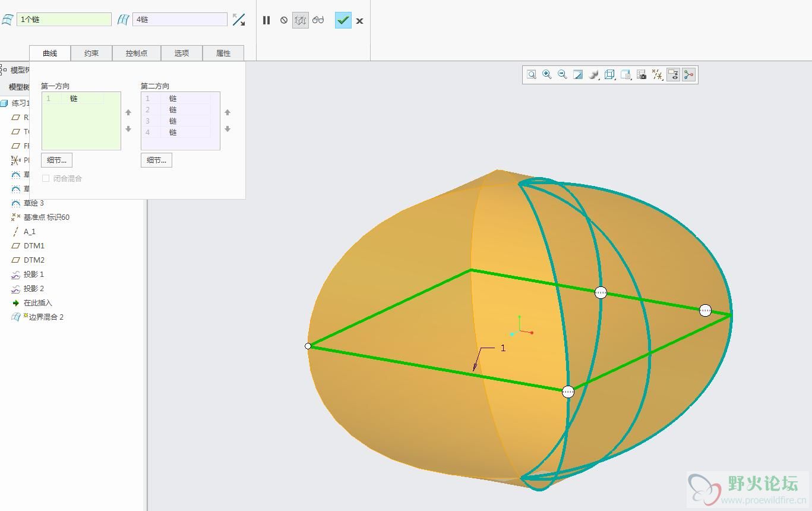Screen dimensions: 812x511
Task: Click the Repaint screen icon
Action: 578,74
